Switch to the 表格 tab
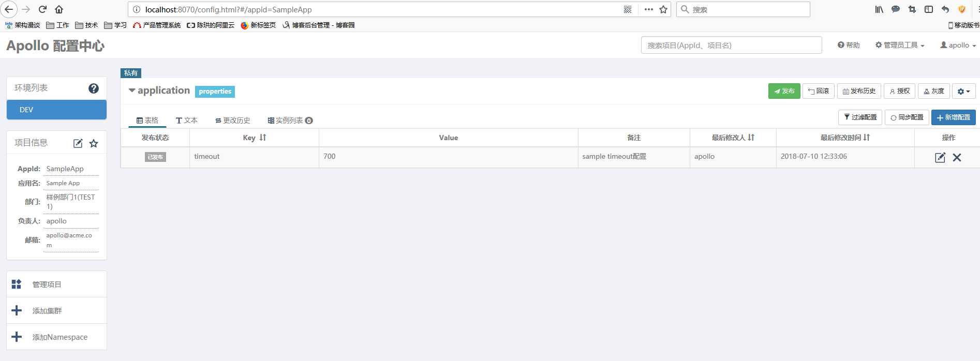This screenshot has height=361, width=980. click(147, 120)
